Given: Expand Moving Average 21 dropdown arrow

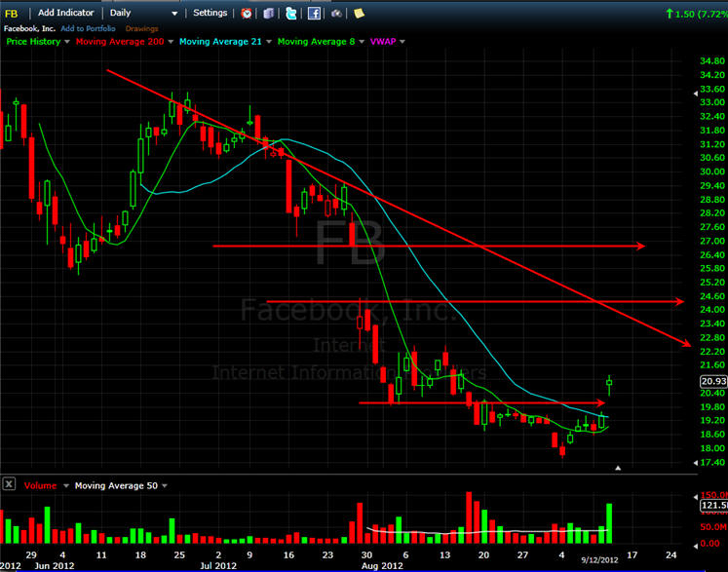Looking at the screenshot, I should coord(268,42).
